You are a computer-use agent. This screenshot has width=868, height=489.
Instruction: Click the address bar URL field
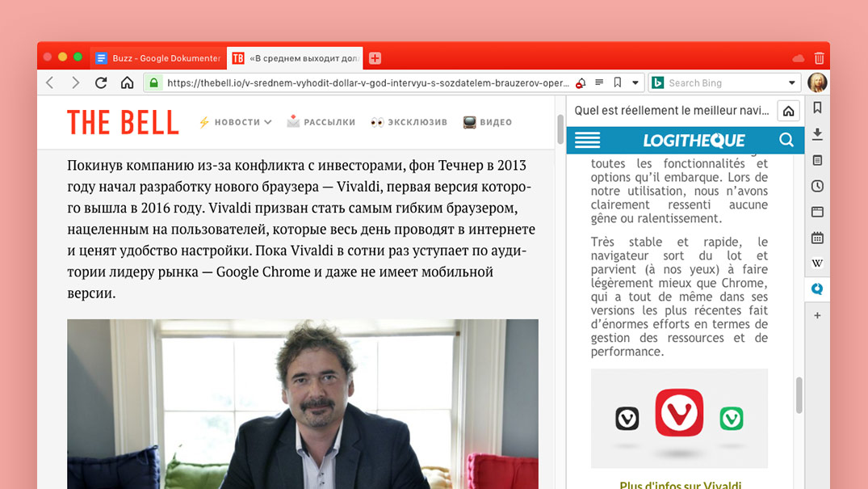(367, 83)
